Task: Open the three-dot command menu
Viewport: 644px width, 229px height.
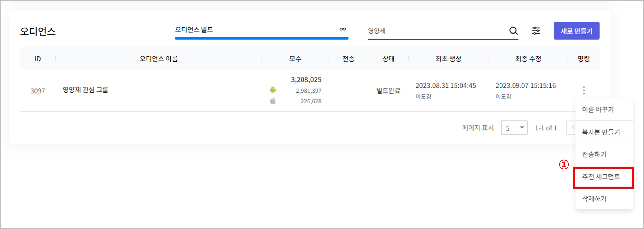Action: (x=584, y=90)
